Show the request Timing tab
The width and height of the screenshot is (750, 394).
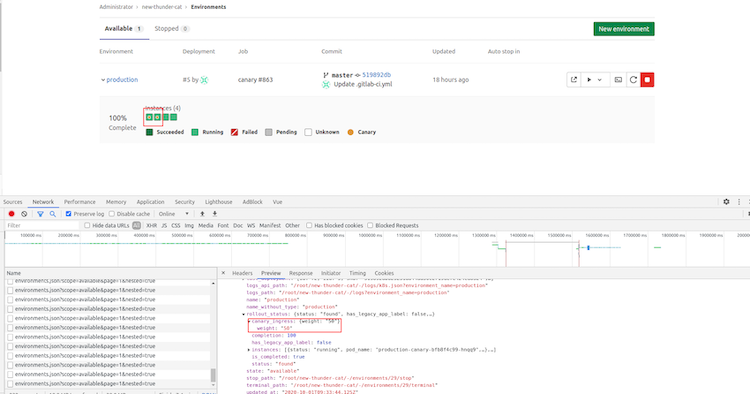tap(357, 273)
